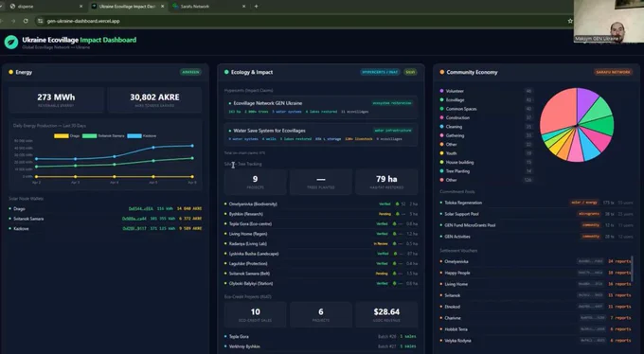Viewport: 644px width, 354px height.
Task: Click the Sarafu Network tab favicon
Action: tap(175, 7)
